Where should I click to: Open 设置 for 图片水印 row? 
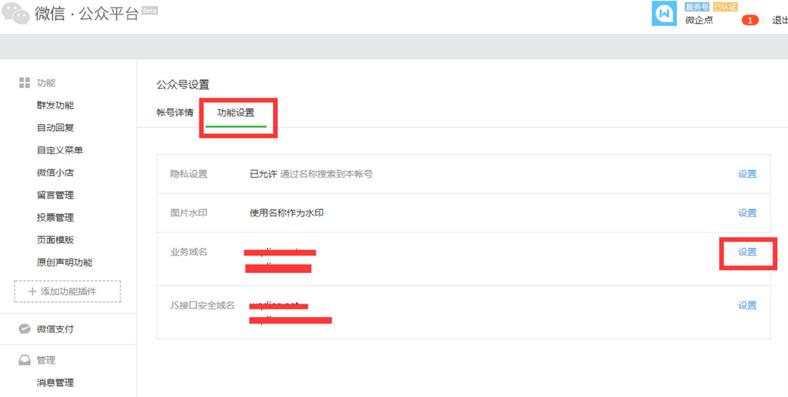[747, 213]
